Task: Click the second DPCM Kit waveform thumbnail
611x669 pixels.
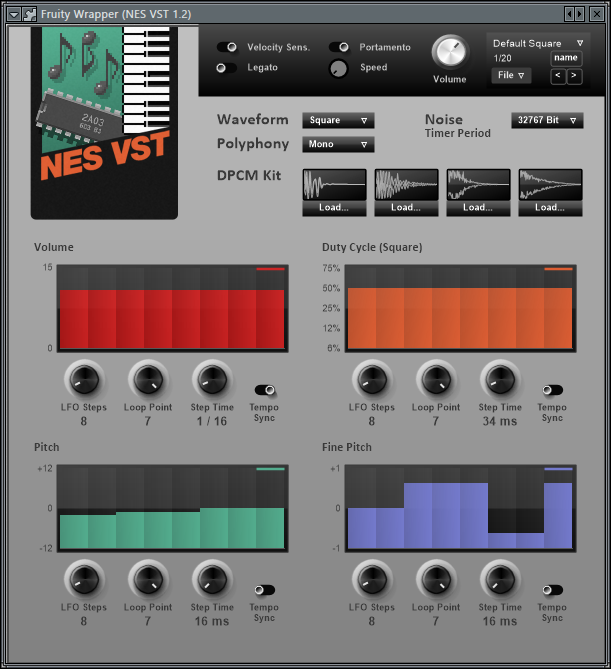Action: coord(406,185)
